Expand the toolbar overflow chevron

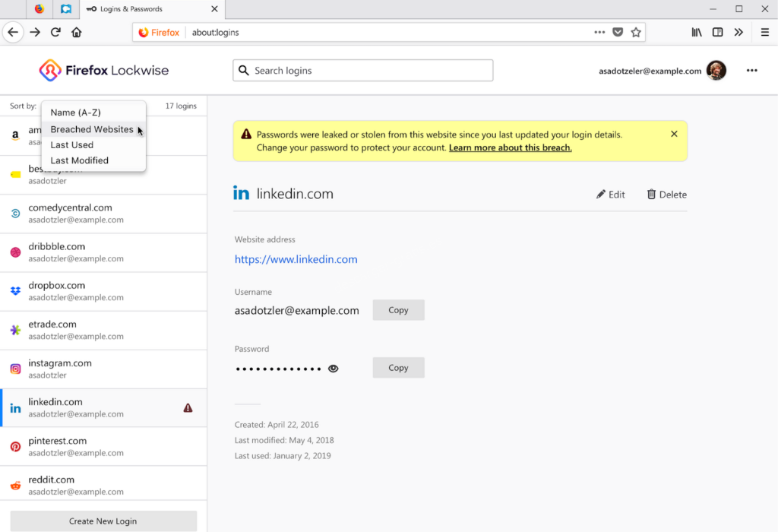[738, 33]
